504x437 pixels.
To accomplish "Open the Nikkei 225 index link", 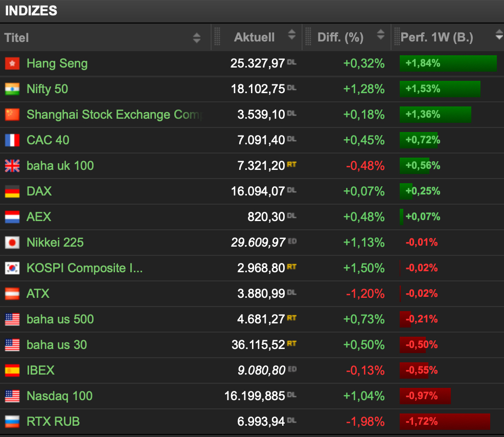I will [x=55, y=243].
